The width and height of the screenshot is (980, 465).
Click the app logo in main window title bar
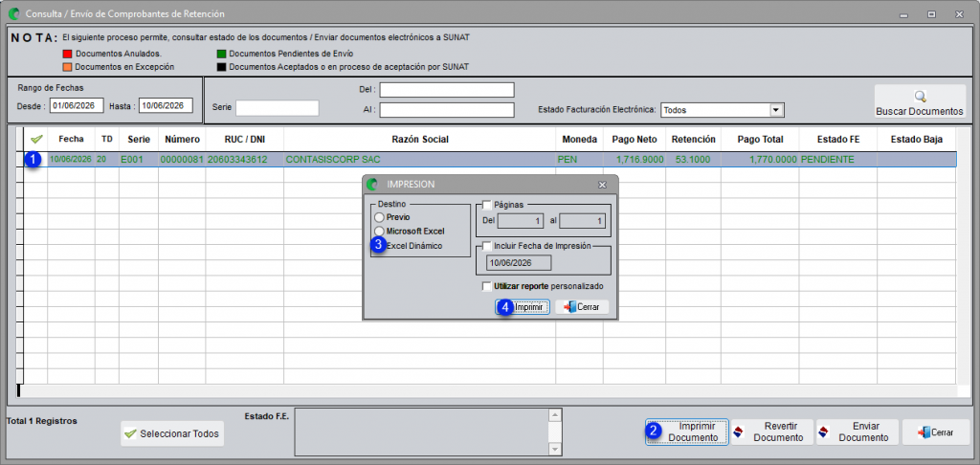[13, 13]
